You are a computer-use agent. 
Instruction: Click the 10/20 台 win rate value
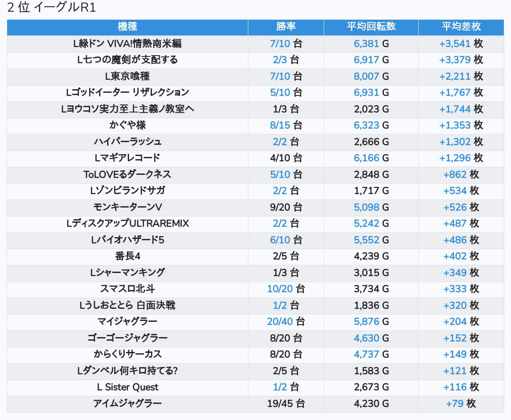coord(286,289)
